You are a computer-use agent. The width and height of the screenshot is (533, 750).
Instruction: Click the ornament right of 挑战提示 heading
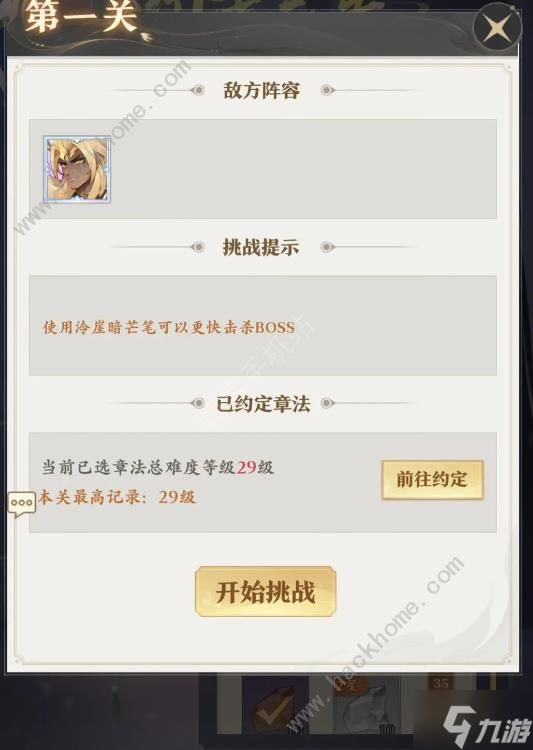pyautogui.click(x=327, y=247)
